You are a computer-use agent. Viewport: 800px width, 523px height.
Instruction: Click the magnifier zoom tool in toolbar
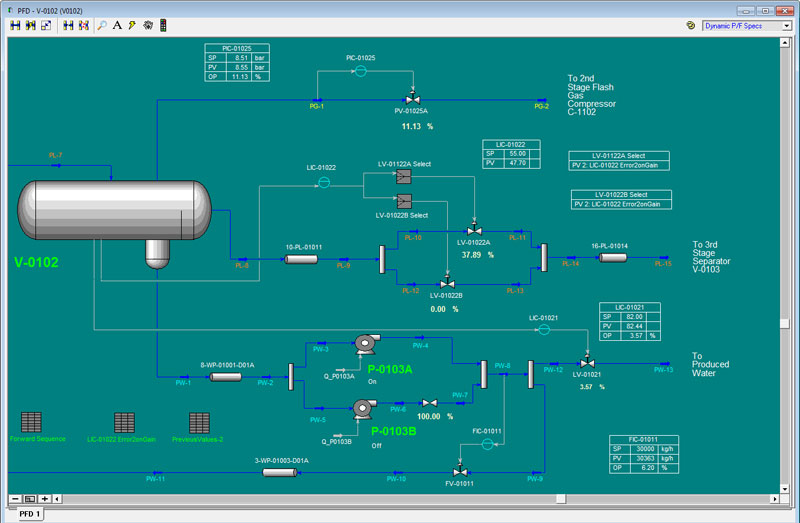pyautogui.click(x=102, y=25)
